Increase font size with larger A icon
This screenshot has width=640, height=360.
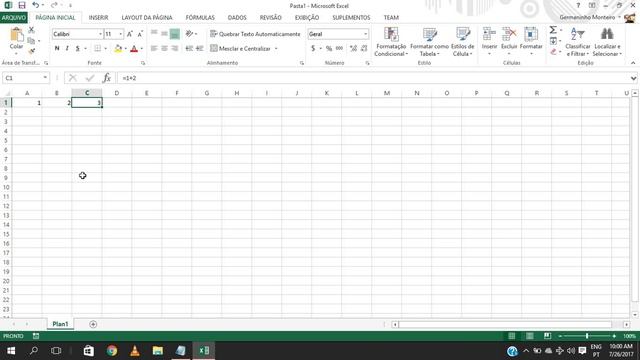[130, 34]
